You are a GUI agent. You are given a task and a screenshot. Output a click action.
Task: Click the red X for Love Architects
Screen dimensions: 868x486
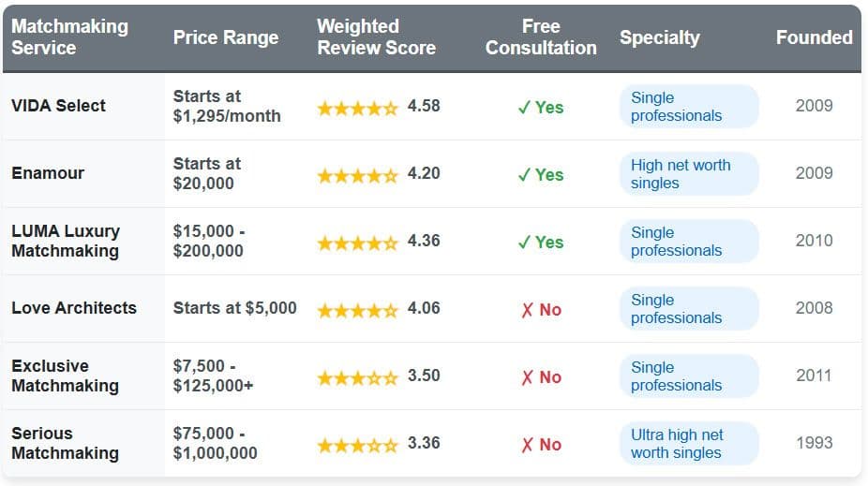527,310
